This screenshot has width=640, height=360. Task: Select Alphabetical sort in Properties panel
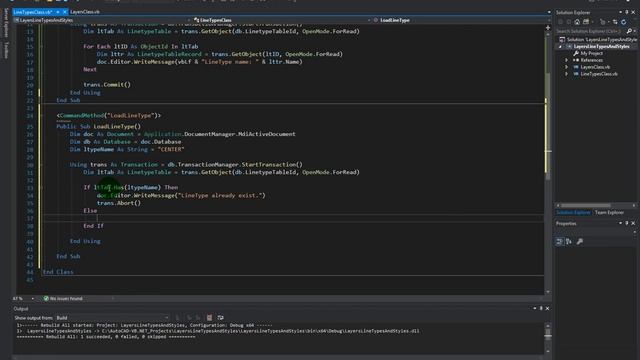(569, 242)
